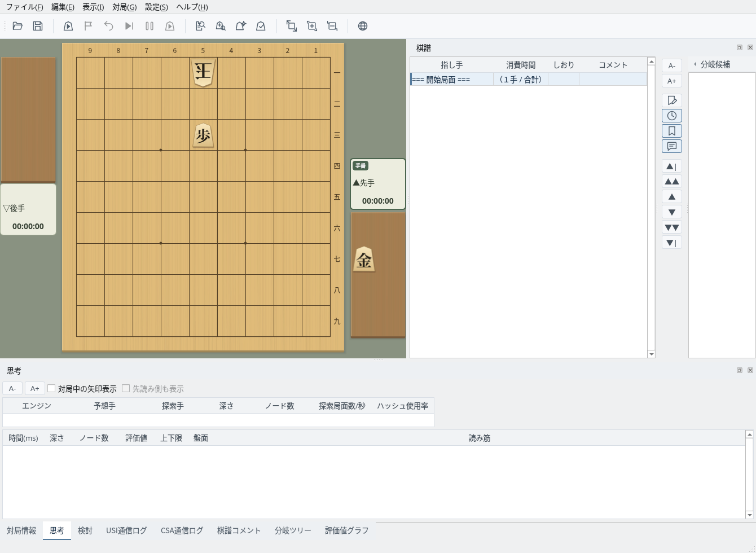Image resolution: width=756 pixels, height=553 pixels.
Task: Open a kifu file with folder icon
Action: pos(17,26)
